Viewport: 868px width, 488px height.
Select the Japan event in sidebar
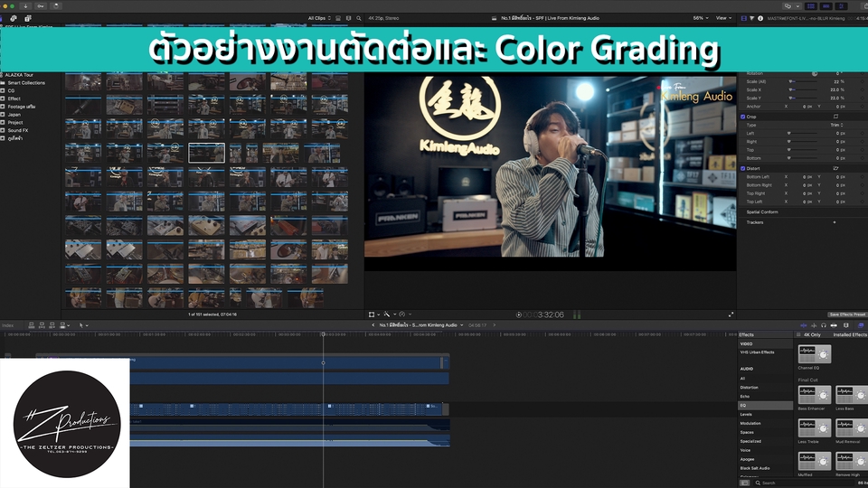pyautogui.click(x=14, y=115)
